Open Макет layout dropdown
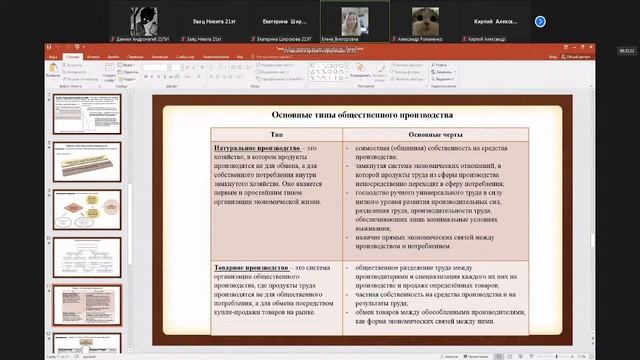The height and width of the screenshot is (360, 640). click(x=126, y=65)
